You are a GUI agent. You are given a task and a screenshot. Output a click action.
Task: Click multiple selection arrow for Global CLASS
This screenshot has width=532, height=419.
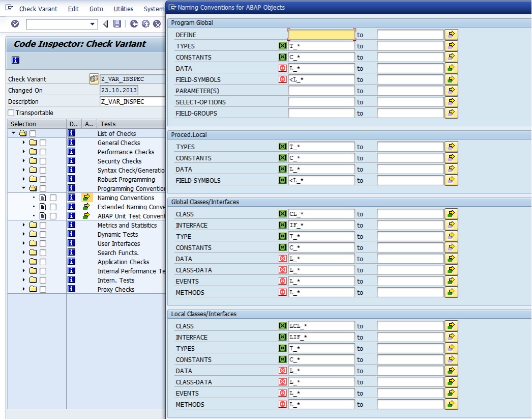pyautogui.click(x=451, y=214)
